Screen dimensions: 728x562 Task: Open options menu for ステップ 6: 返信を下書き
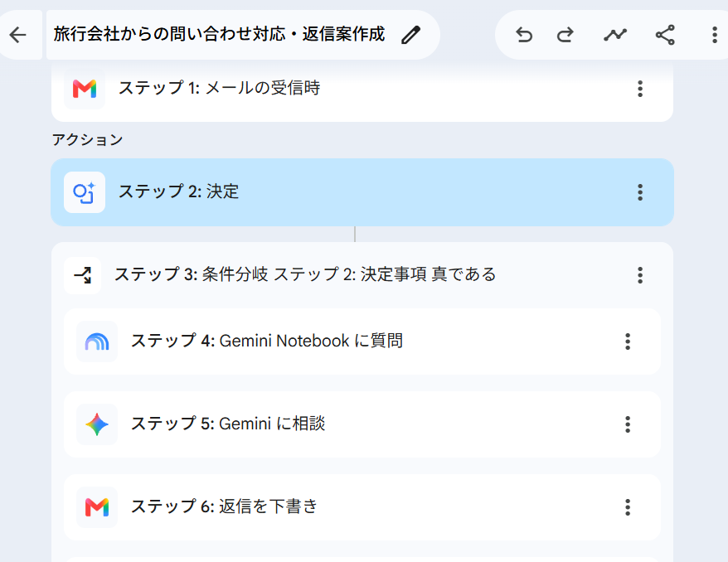pyautogui.click(x=628, y=507)
